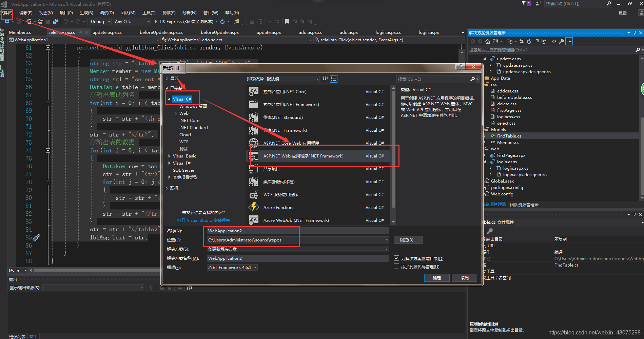Expand login.aspx.cs in Solution Explorer

(x=490, y=168)
